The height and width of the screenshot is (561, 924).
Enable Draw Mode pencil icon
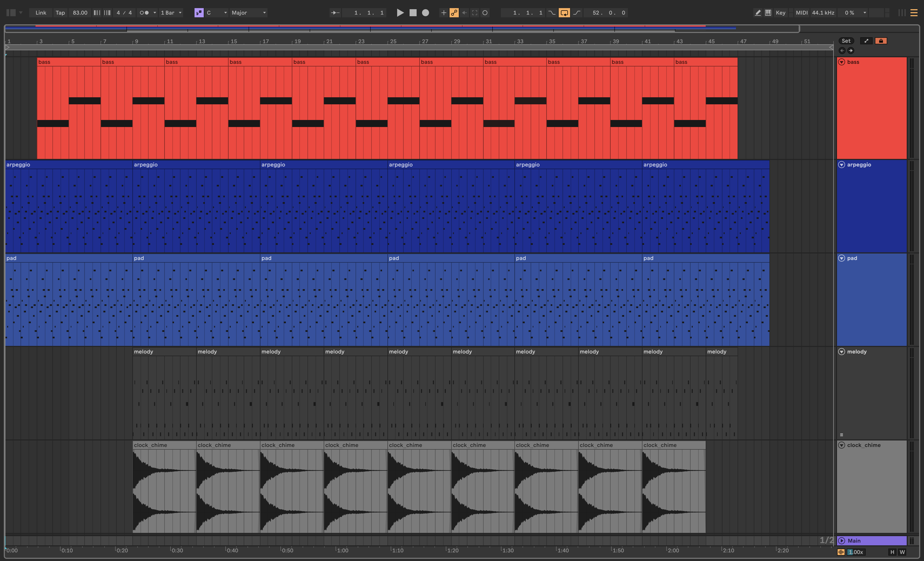pyautogui.click(x=758, y=13)
